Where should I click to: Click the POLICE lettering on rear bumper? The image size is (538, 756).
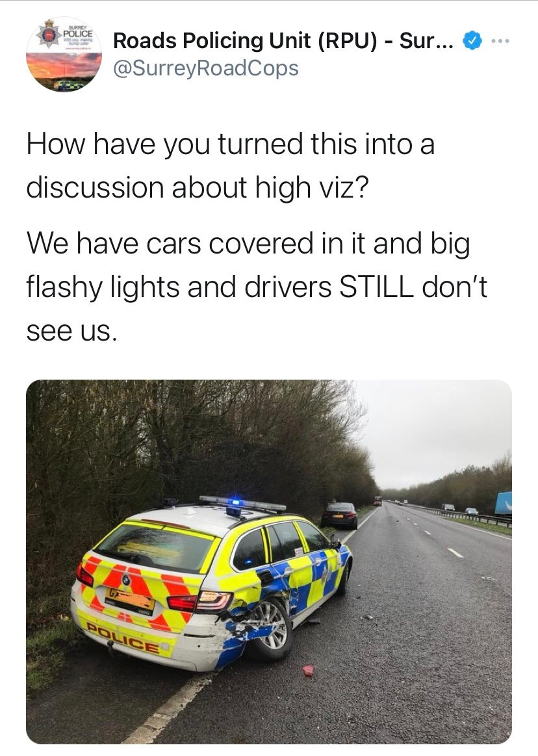click(x=123, y=637)
